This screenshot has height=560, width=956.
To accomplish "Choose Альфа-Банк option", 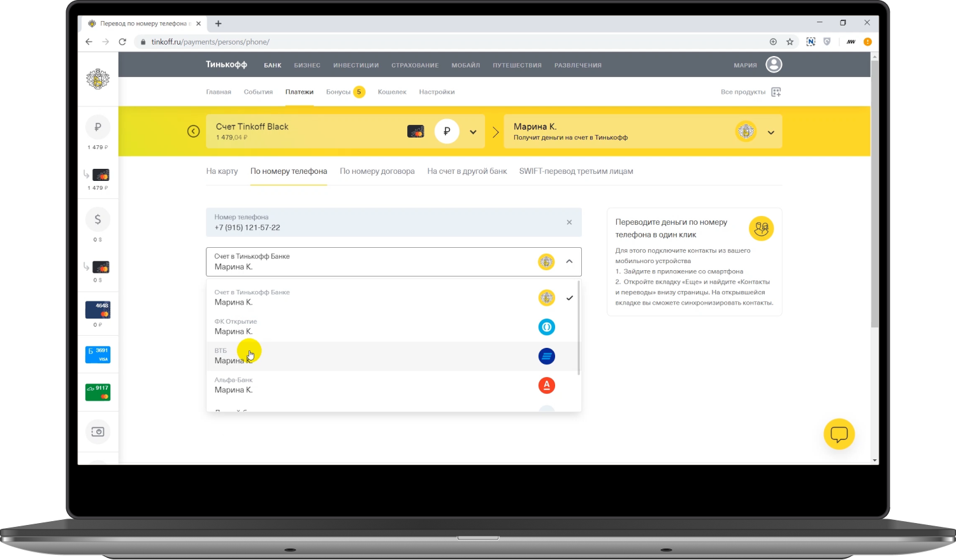I will (x=393, y=385).
